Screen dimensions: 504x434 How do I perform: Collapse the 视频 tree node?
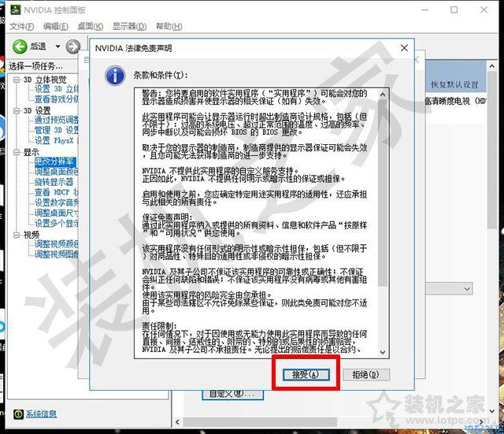[x=17, y=235]
